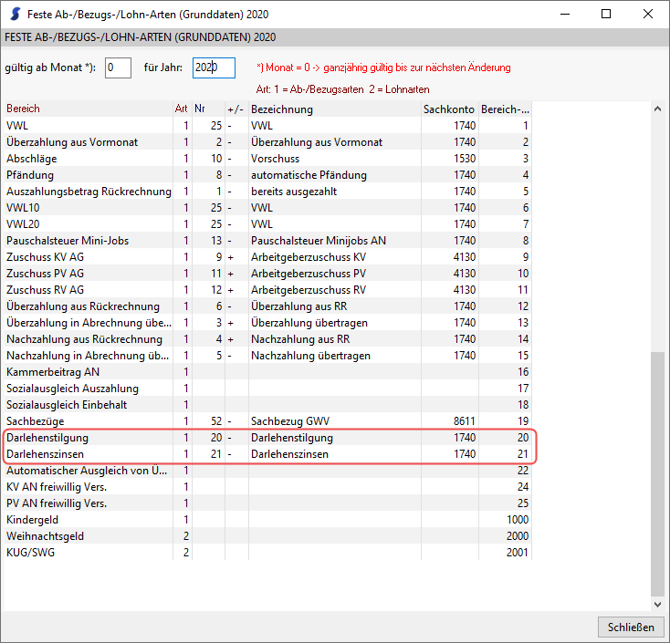Select the 'Automatischer Ausgleich von Ü...' row
Viewport: 670px width, 643px height.
[268, 470]
